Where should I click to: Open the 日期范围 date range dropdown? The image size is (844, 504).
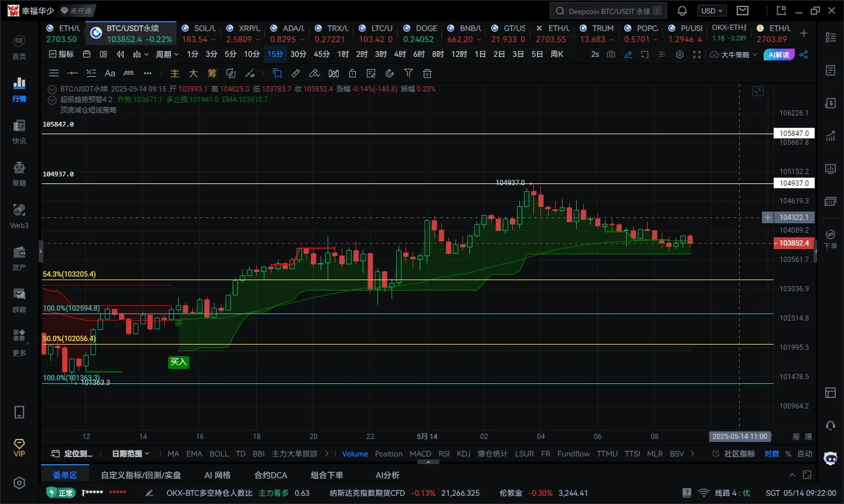pyautogui.click(x=131, y=454)
